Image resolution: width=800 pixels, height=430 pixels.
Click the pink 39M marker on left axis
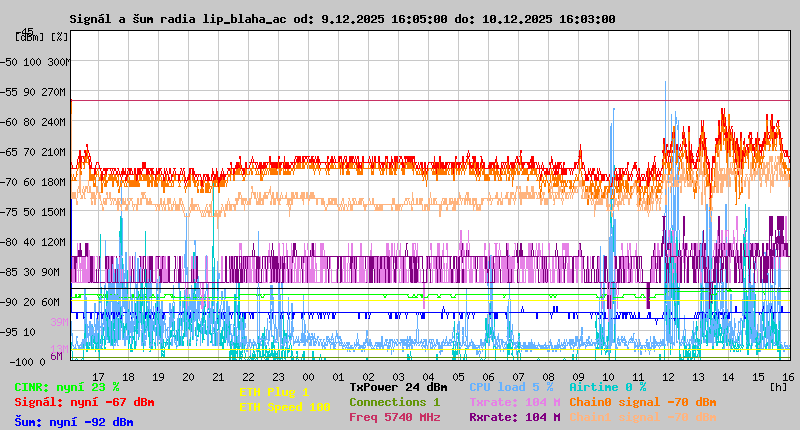coord(59,322)
